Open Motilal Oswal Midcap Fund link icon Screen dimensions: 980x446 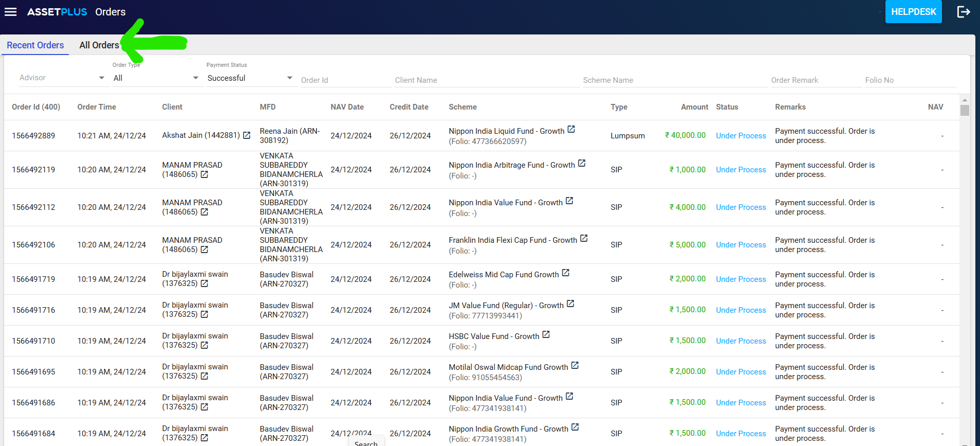(575, 366)
